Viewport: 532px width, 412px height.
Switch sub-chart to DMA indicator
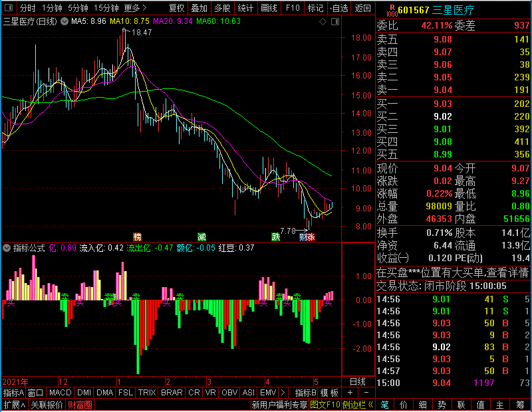[105, 393]
